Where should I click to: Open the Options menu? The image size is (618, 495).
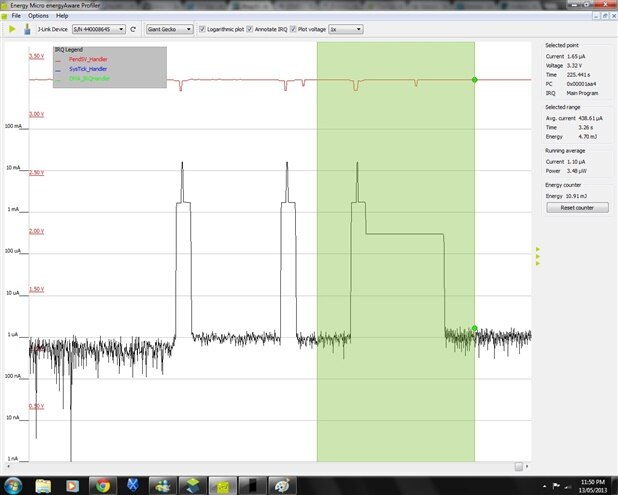point(38,16)
